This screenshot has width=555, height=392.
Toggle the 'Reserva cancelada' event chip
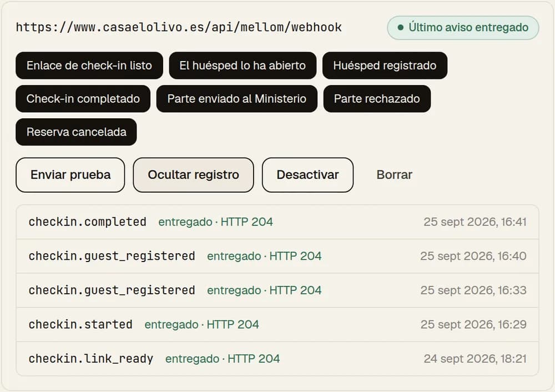[x=76, y=132]
